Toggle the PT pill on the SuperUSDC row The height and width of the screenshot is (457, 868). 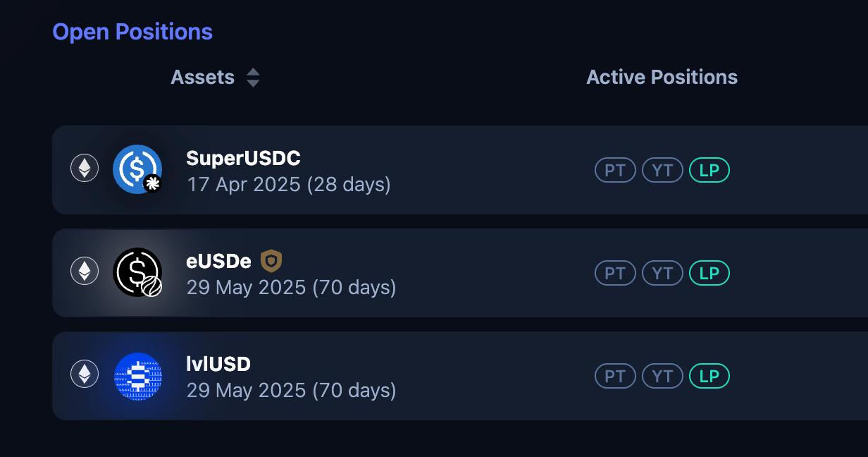[x=615, y=170]
